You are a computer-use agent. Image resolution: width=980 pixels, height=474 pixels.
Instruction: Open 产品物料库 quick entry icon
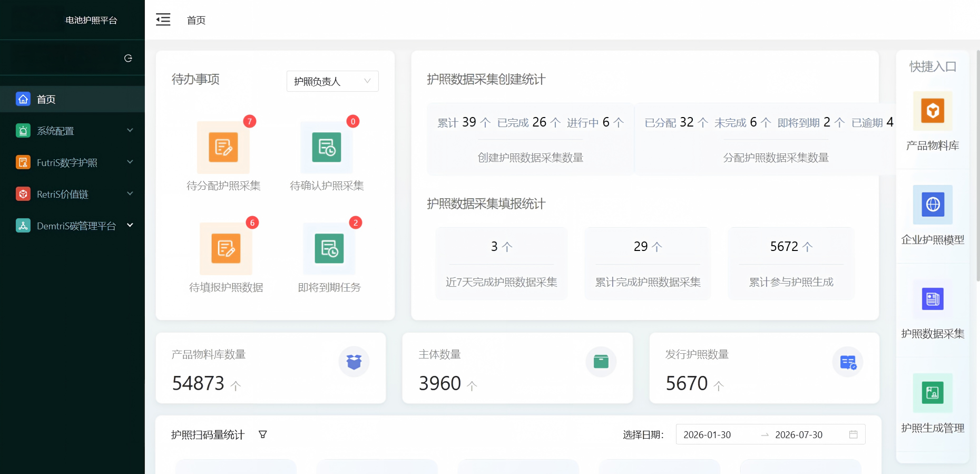(933, 111)
